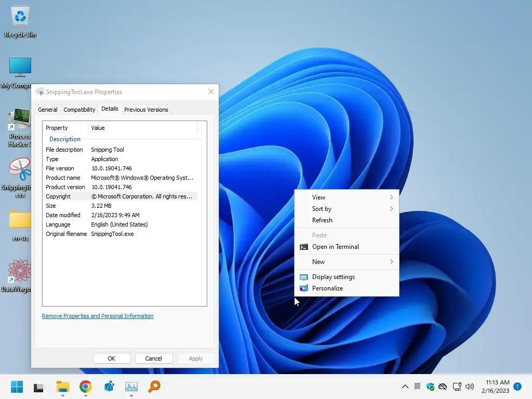Choose Refresh in the context menu

(347, 220)
